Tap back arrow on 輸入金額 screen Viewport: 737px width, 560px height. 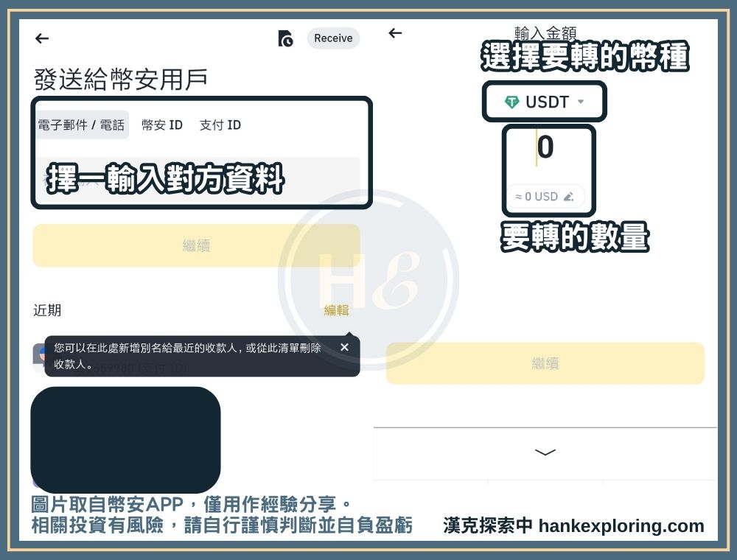click(396, 33)
